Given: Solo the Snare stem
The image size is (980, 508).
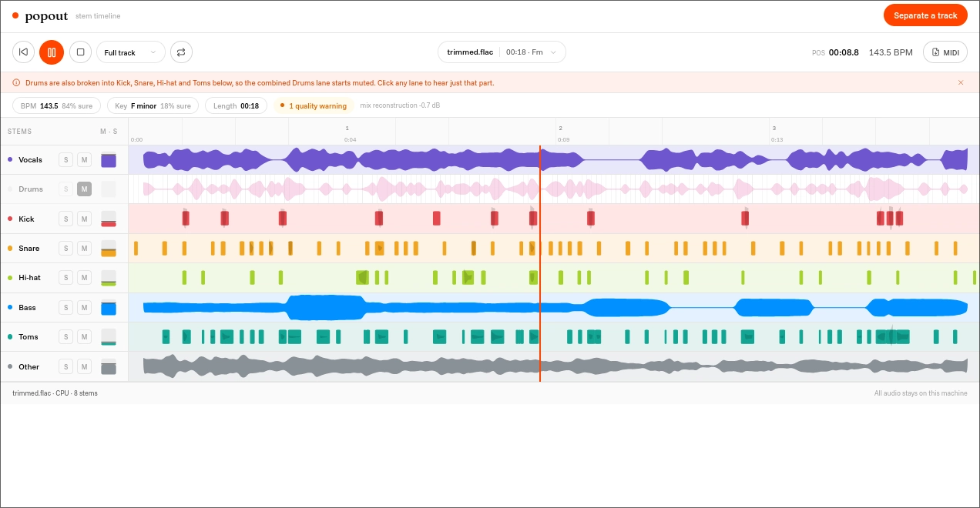Looking at the screenshot, I should point(66,249).
